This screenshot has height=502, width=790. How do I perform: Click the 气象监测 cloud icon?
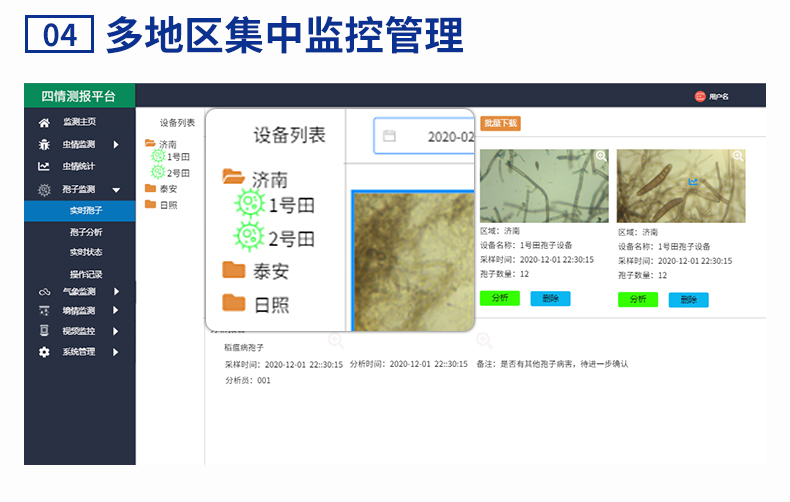(x=44, y=292)
